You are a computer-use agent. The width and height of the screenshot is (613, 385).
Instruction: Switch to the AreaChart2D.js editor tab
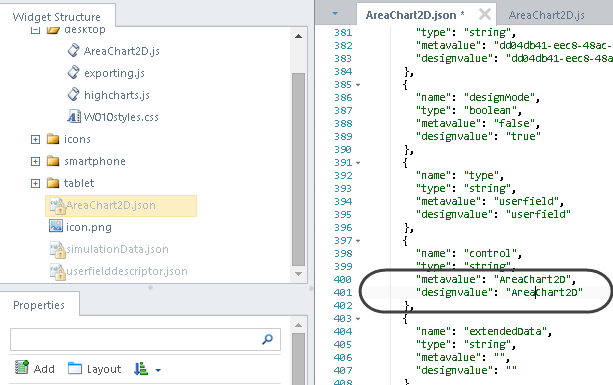click(547, 15)
